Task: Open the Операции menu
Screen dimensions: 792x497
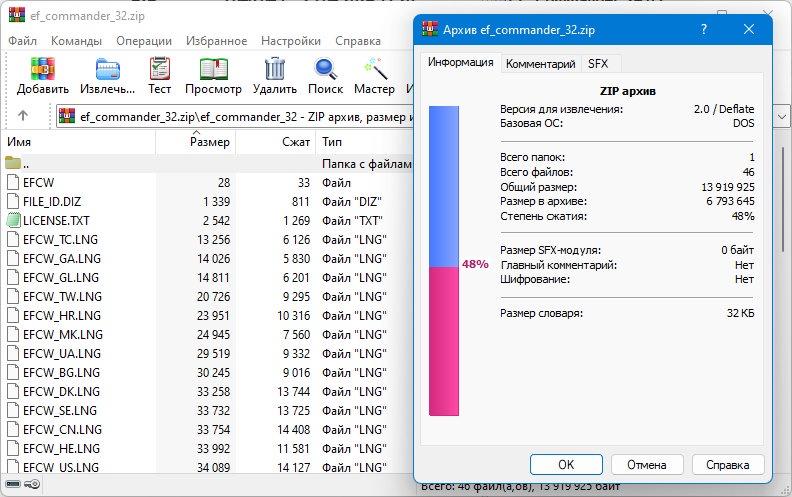Action: click(144, 41)
